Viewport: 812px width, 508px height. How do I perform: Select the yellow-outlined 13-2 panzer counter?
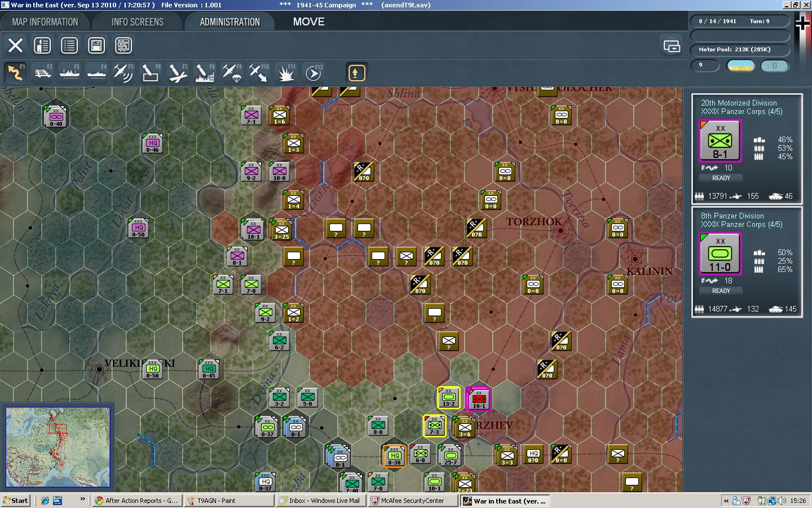click(x=449, y=398)
